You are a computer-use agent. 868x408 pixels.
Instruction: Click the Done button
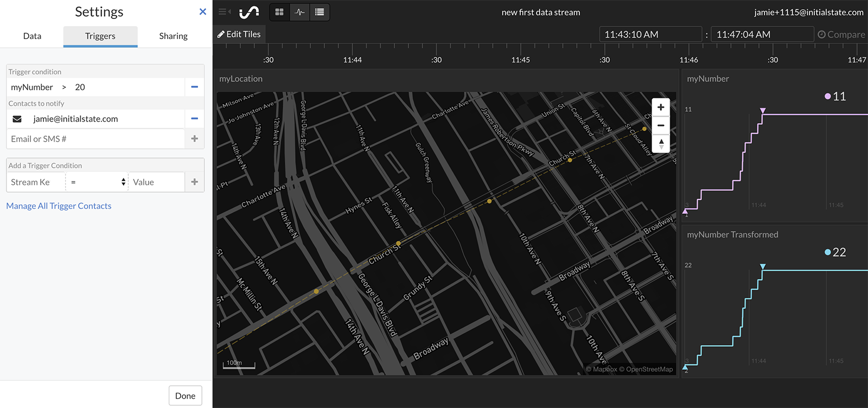click(185, 396)
